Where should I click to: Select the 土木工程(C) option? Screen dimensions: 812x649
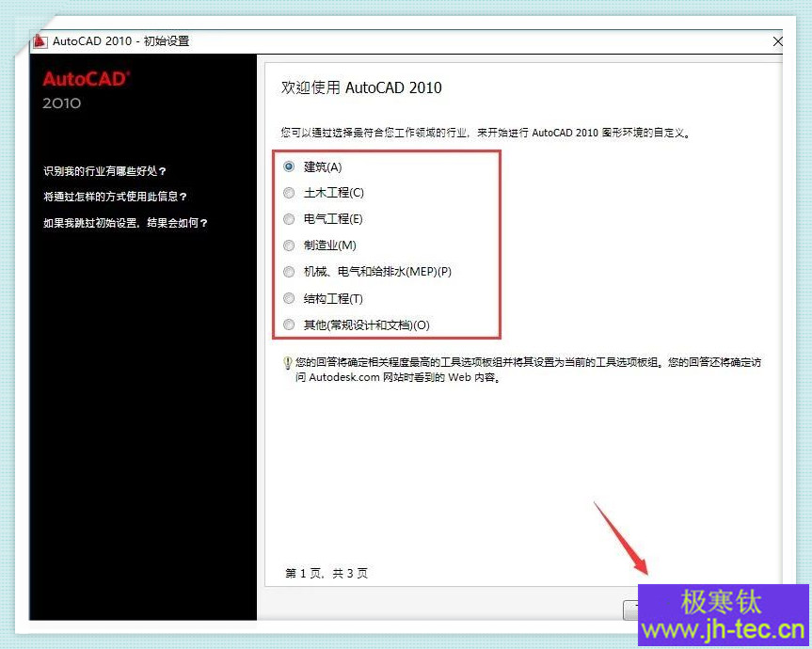click(289, 193)
